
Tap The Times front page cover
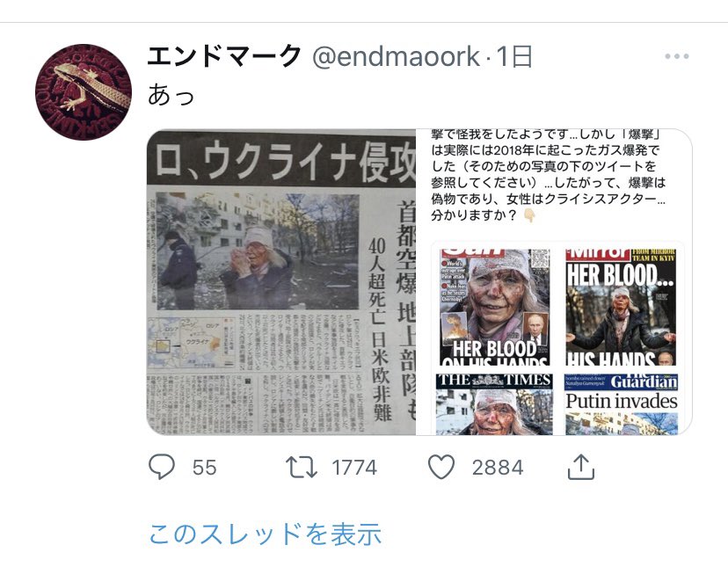click(x=494, y=404)
